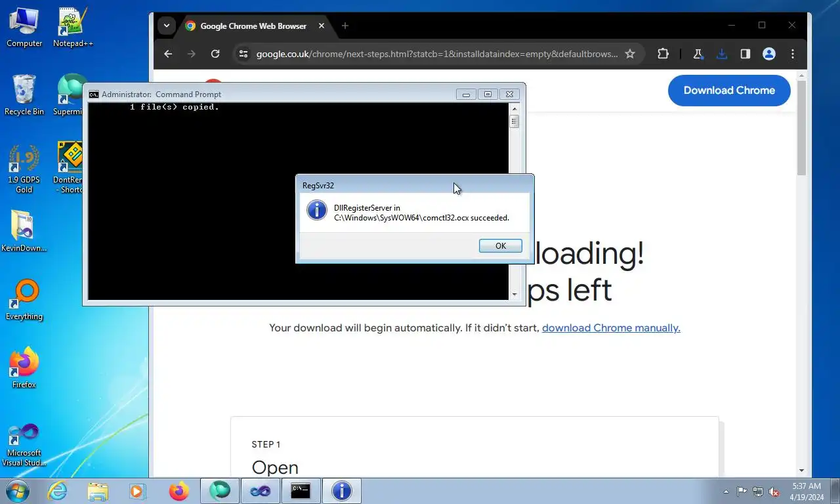Viewport: 840px width, 504px height.
Task: Maximize the Command Prompt window
Action: tap(488, 94)
